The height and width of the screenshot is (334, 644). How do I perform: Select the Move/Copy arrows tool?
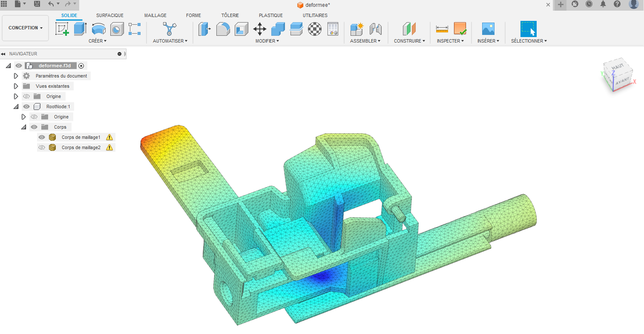pyautogui.click(x=260, y=29)
